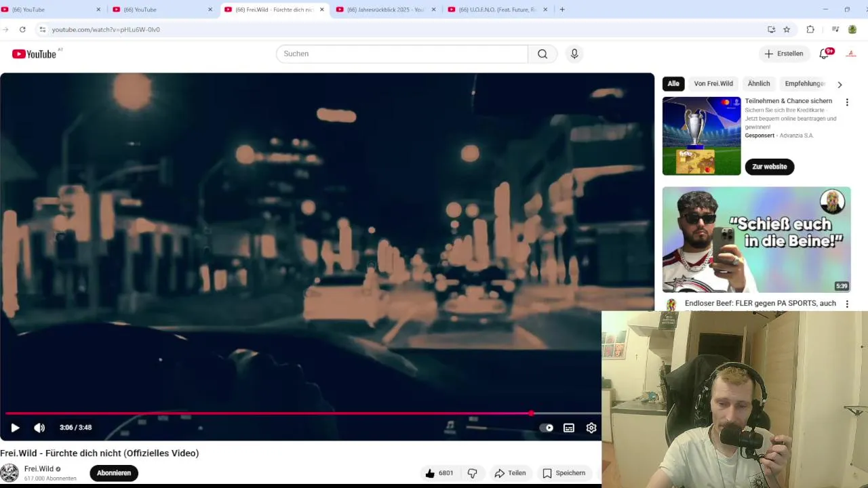
Task: Select the Von Frei.Wild filter chip
Action: [x=713, y=83]
